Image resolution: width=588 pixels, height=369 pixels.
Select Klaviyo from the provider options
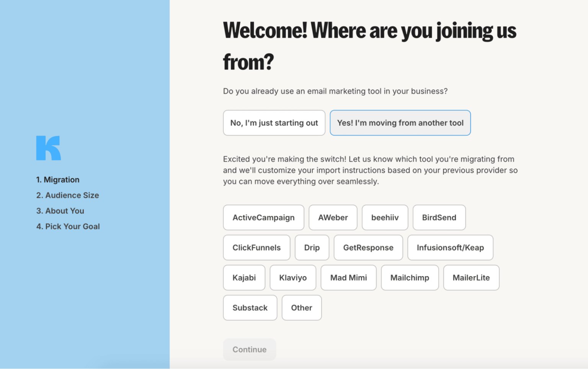[x=293, y=277]
